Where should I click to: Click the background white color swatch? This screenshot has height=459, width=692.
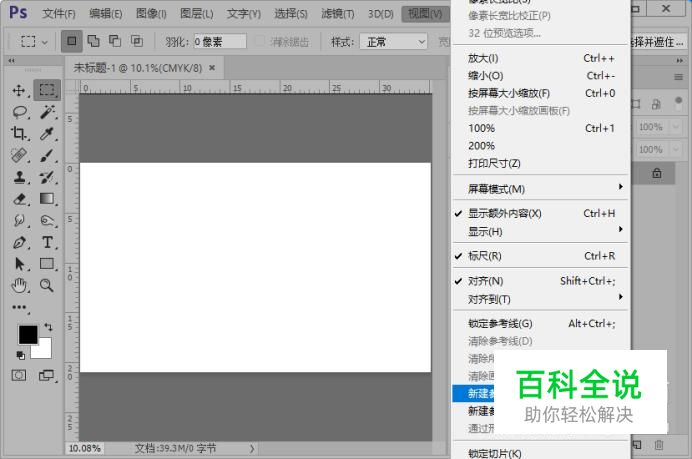(x=44, y=352)
